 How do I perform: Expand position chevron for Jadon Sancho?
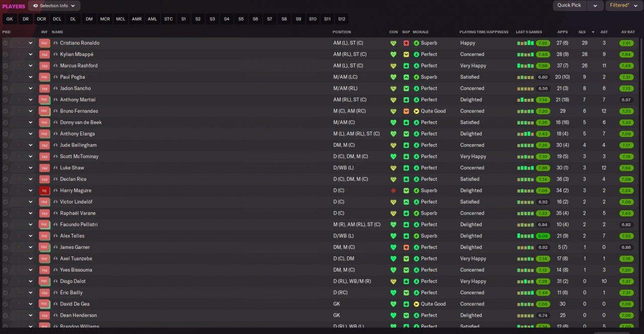click(30, 89)
